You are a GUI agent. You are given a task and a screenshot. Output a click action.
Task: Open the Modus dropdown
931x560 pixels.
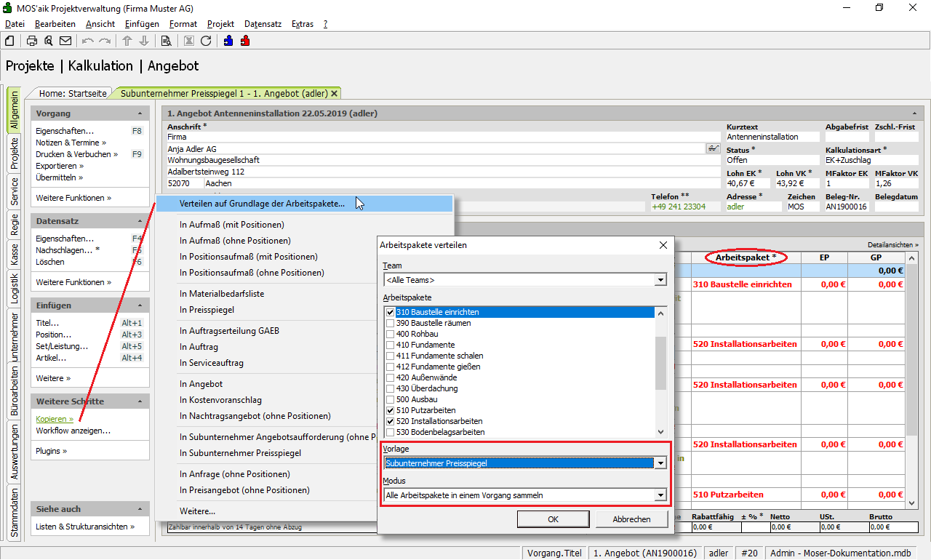tap(660, 495)
